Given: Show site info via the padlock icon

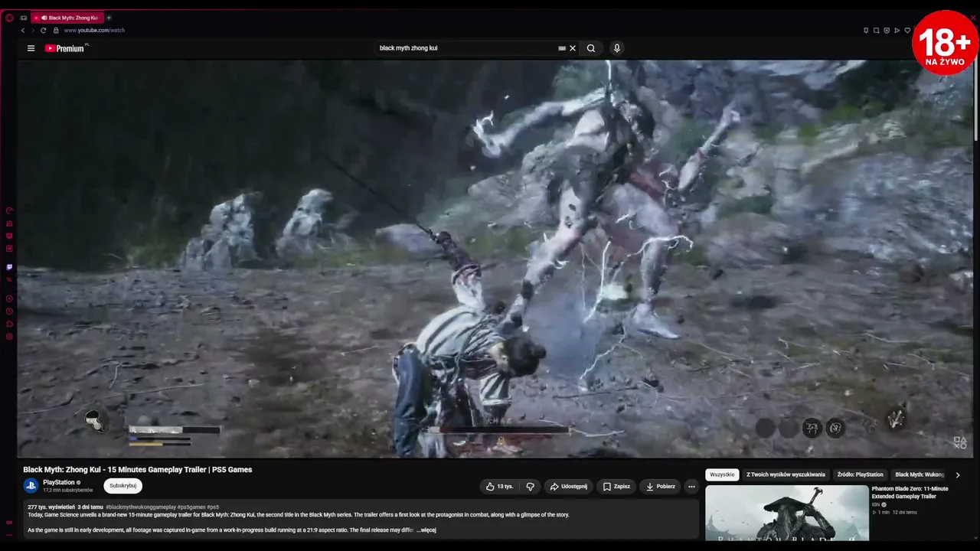Looking at the screenshot, I should pos(56,31).
